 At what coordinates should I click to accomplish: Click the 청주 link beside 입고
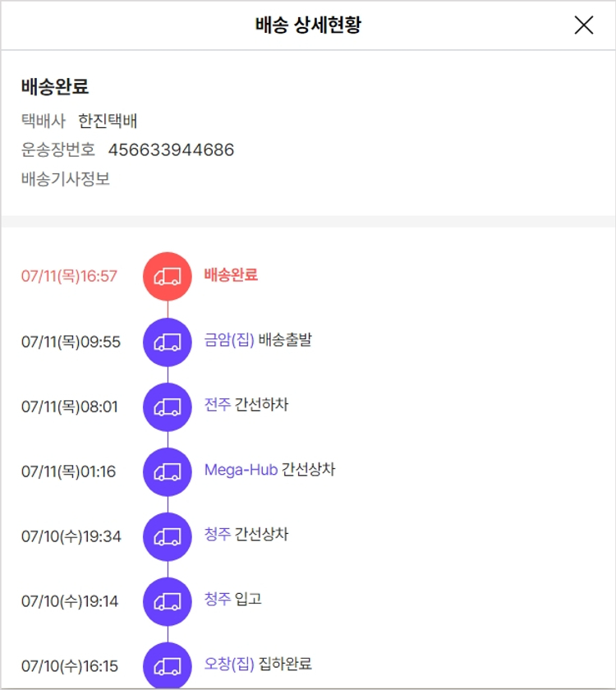[218, 600]
